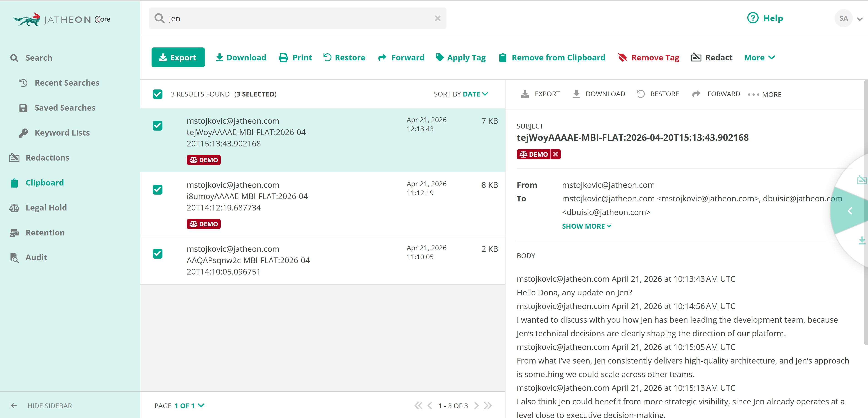Expand the More toolbar dropdown
868x418 pixels.
[x=760, y=58]
